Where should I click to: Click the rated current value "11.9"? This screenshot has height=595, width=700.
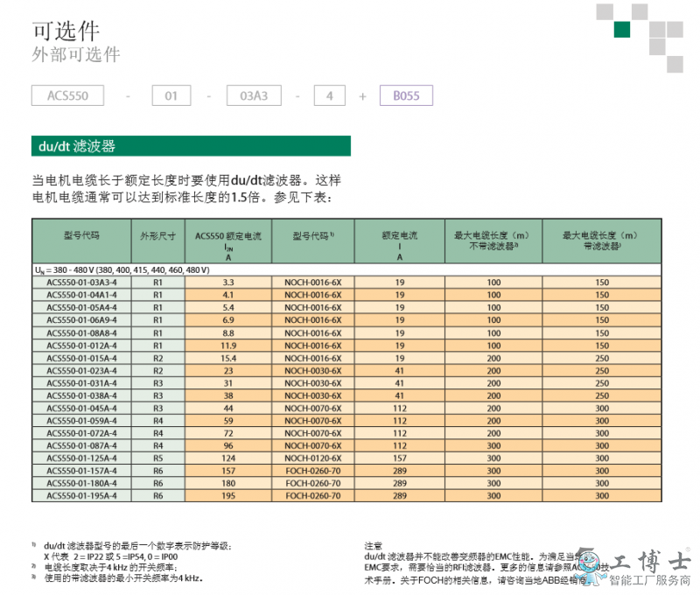pyautogui.click(x=228, y=346)
